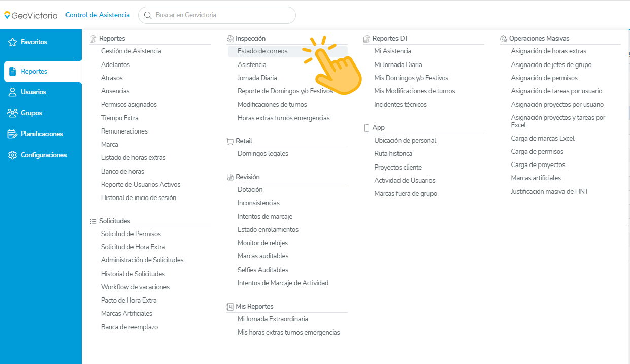Open Ubicación de personal under App
The width and height of the screenshot is (630, 364).
405,141
